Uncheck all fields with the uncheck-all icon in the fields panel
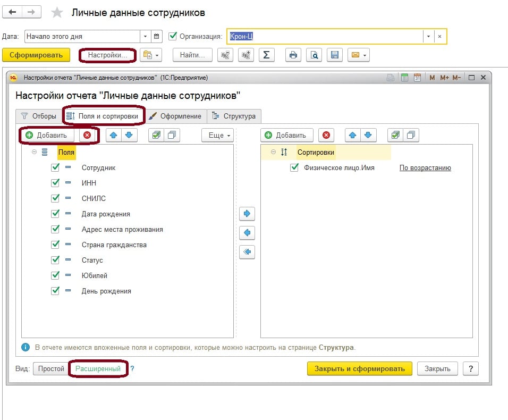The width and height of the screenshot is (508, 420). (x=172, y=135)
